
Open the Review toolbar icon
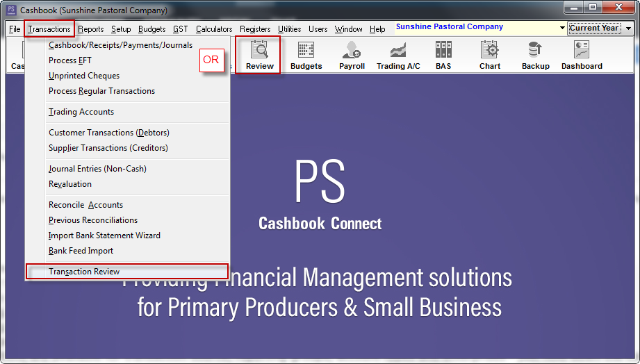260,55
